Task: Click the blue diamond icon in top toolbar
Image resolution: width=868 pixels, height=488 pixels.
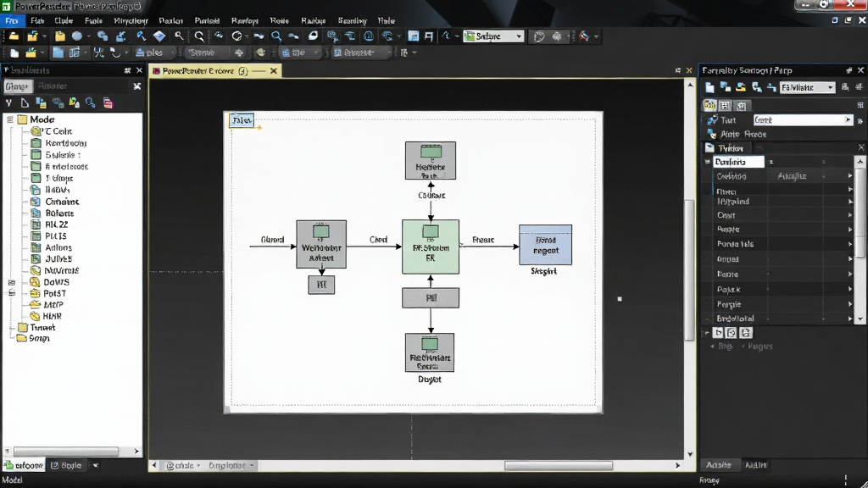Action: 159,36
